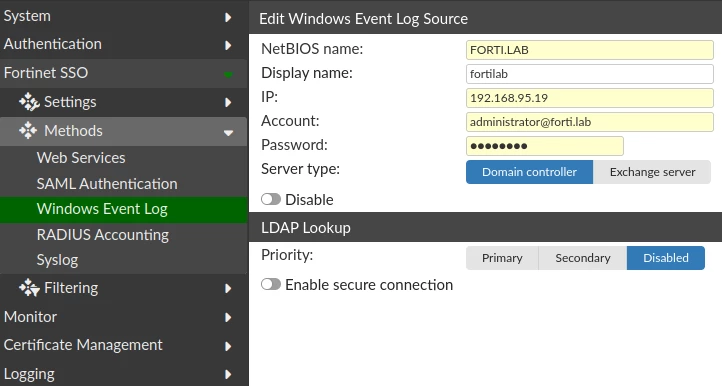Image resolution: width=722 pixels, height=386 pixels.
Task: Open the System menu
Action: pos(124,16)
